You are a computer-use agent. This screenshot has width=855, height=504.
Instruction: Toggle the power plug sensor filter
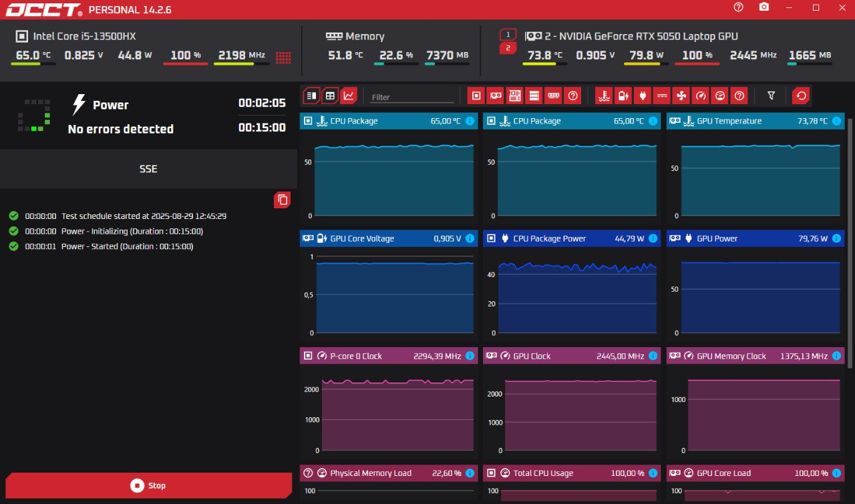(x=643, y=96)
